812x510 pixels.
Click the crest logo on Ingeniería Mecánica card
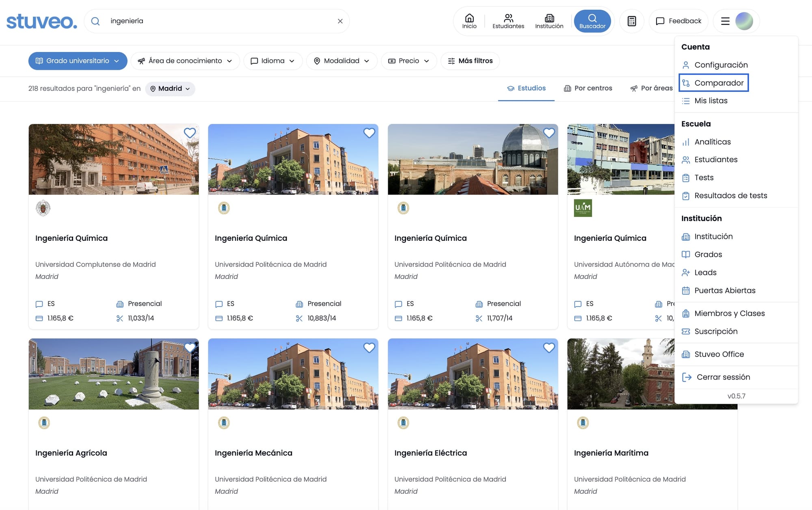tap(224, 423)
